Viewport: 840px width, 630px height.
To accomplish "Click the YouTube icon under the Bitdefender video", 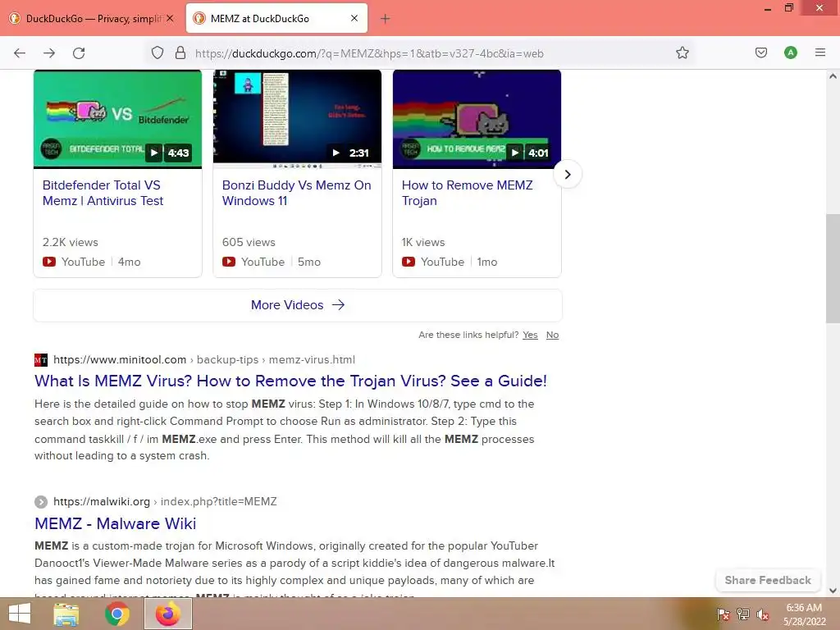I will [x=48, y=262].
